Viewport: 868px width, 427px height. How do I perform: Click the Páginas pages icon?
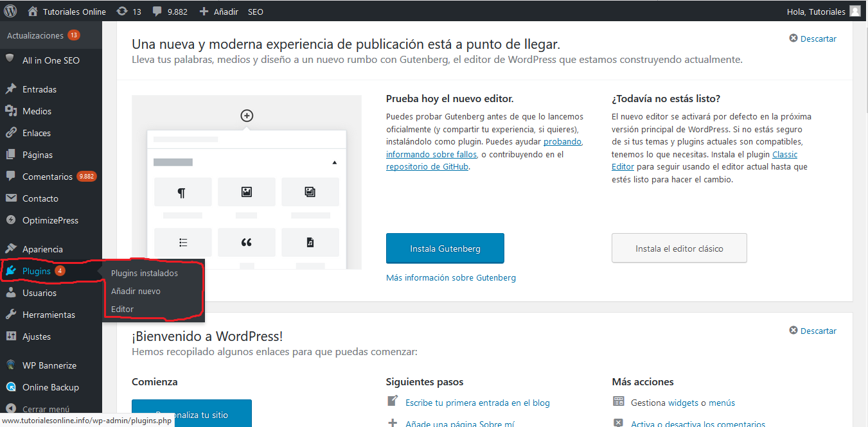[x=11, y=155]
